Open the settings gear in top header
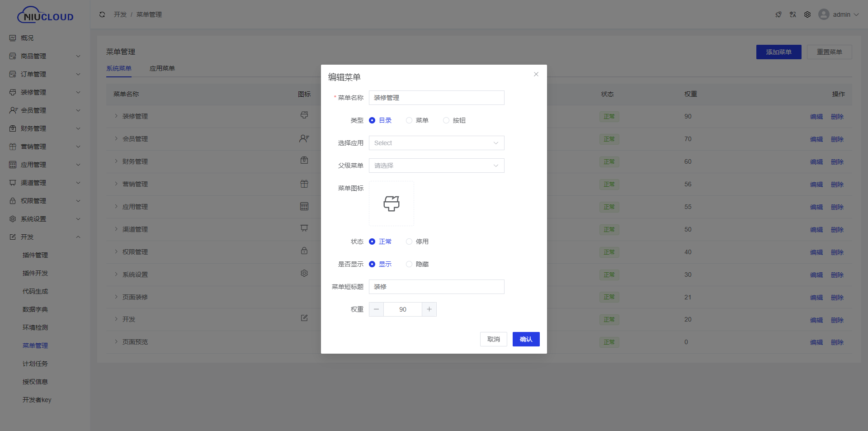This screenshot has height=431, width=868. pos(807,14)
